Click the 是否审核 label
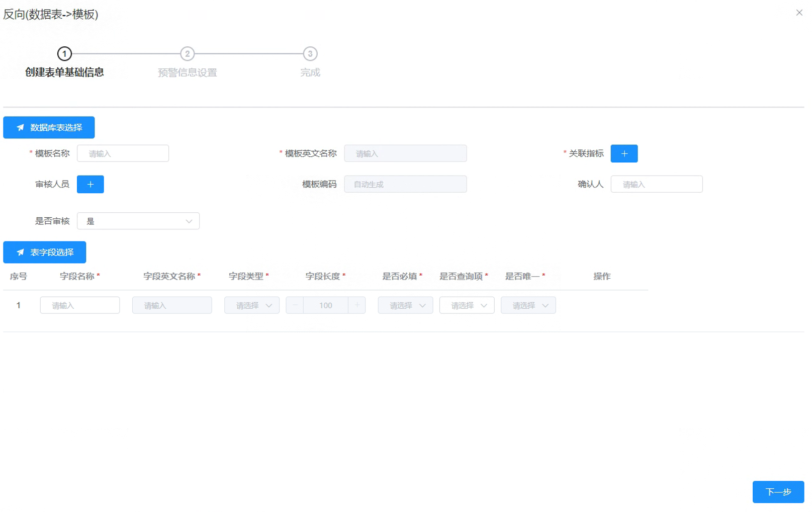Viewport: 812px width, 512px height. (x=52, y=221)
